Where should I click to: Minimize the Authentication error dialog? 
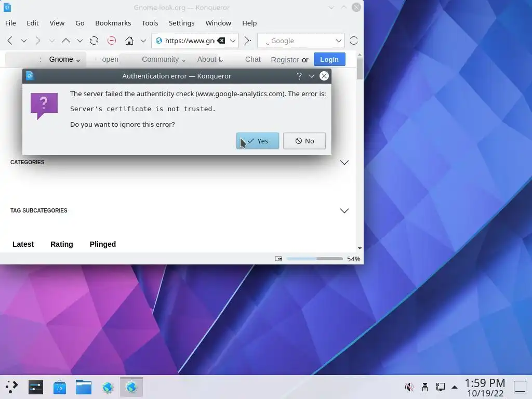click(312, 76)
